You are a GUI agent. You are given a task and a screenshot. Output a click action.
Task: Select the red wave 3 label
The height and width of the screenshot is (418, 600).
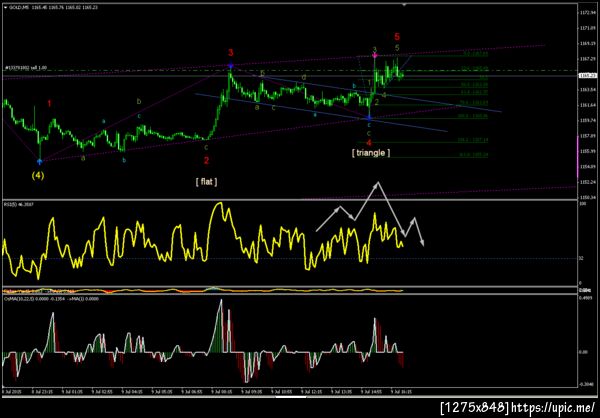click(231, 52)
